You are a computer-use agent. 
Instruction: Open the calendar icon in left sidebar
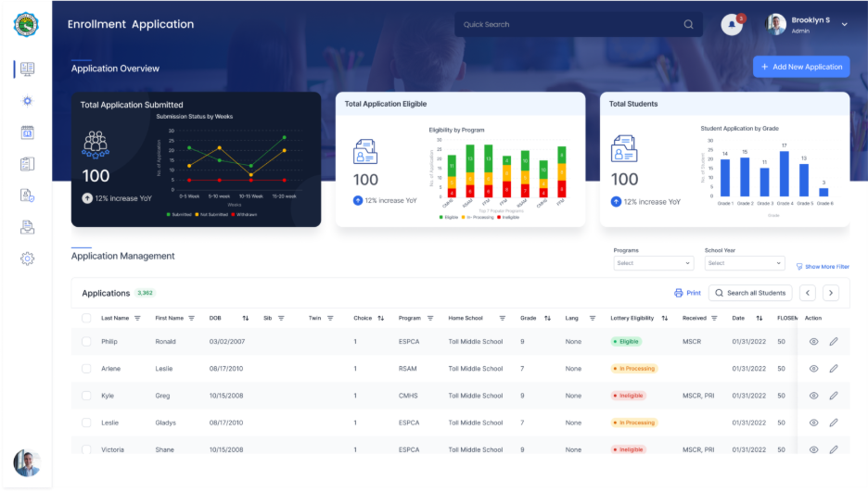coord(27,132)
